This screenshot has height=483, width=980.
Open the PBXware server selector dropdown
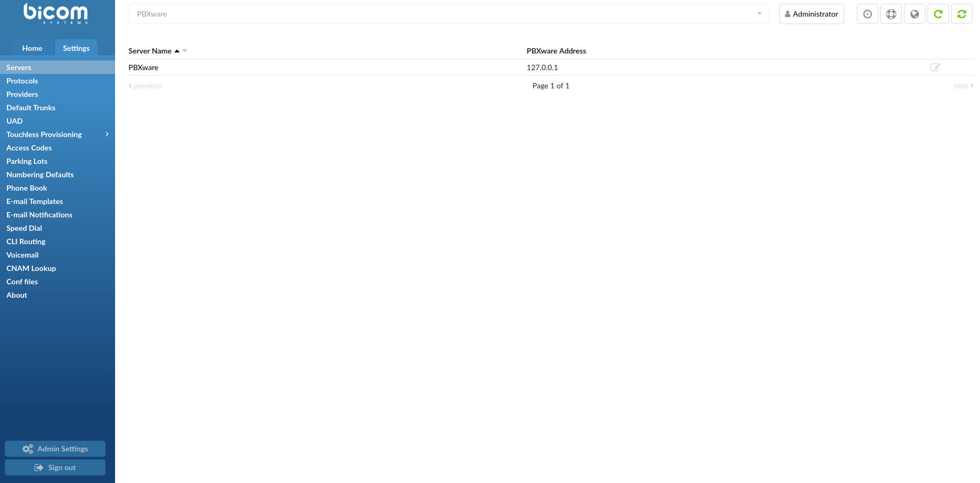pyautogui.click(x=448, y=14)
